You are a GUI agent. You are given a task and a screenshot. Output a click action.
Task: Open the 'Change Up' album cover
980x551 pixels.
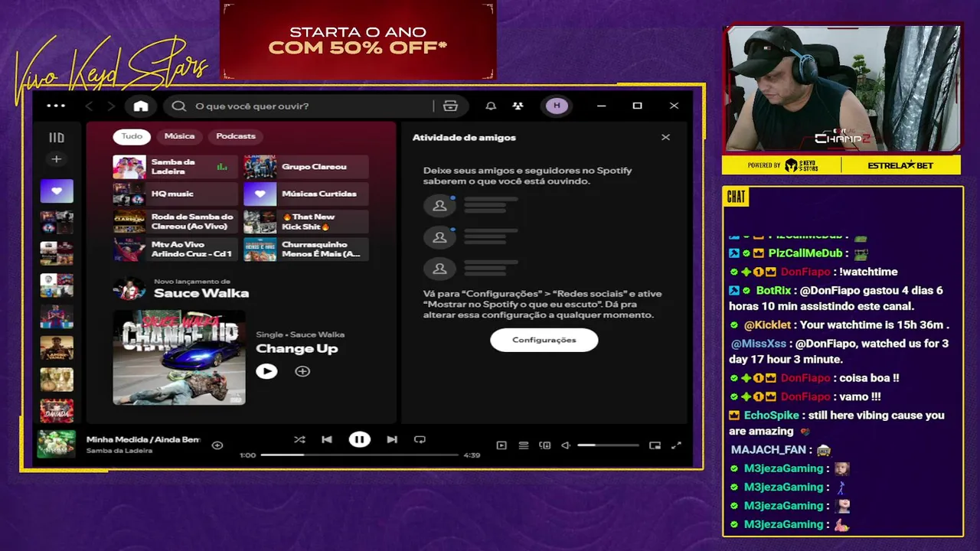point(179,357)
